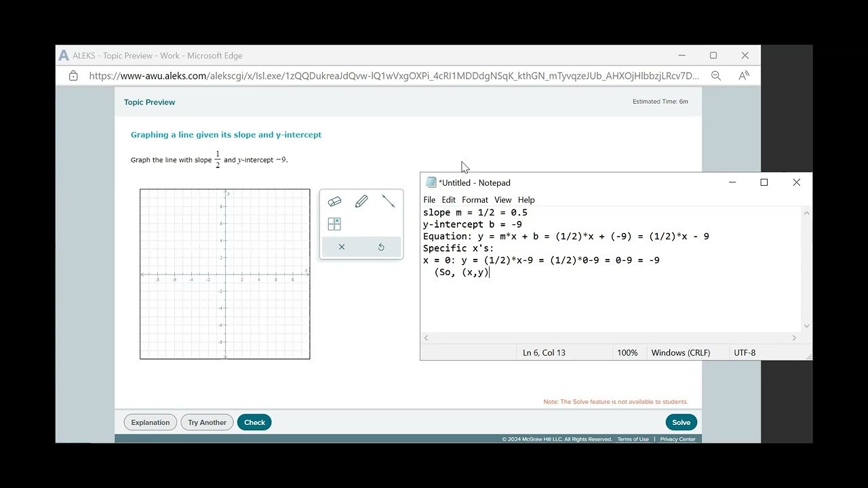This screenshot has width=868, height=488.
Task: View site lock information icon
Action: [73, 76]
